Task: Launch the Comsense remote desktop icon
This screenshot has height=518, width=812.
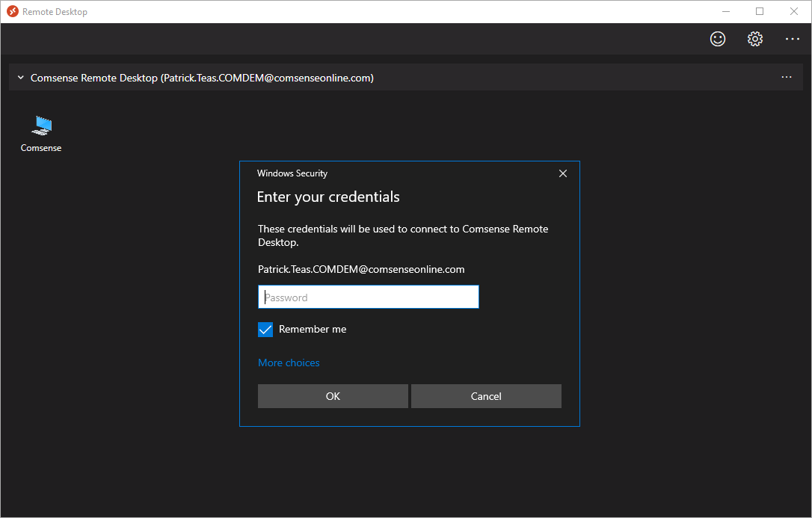Action: (x=41, y=126)
